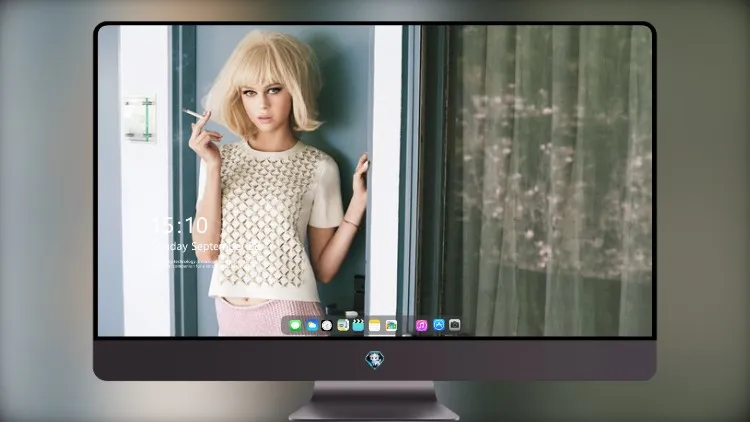Screen dimensions: 750x422
Task: Open the Maps app in dock
Action: (x=342, y=326)
